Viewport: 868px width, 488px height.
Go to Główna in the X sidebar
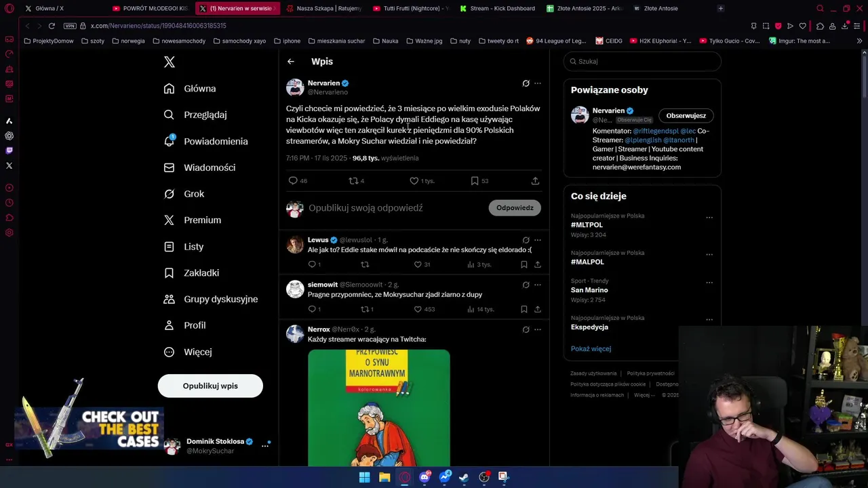tap(190, 89)
